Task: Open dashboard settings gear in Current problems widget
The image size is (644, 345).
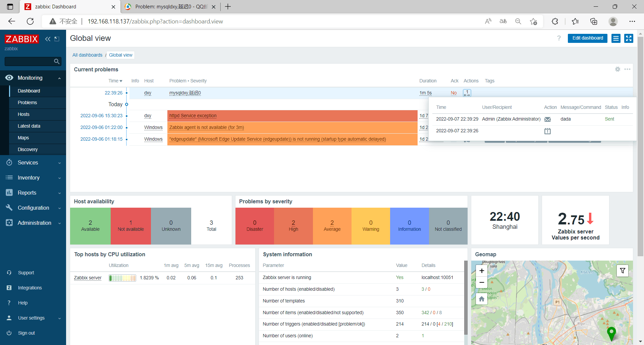Action: [618, 69]
